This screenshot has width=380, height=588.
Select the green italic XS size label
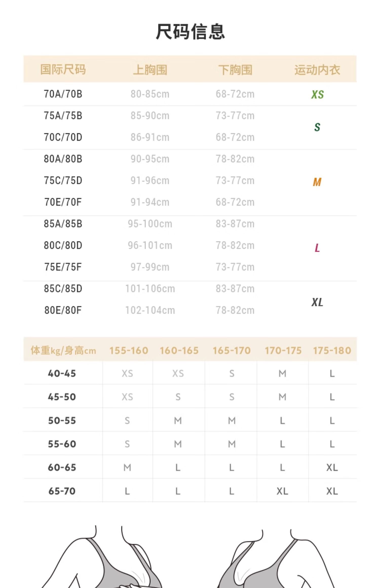[317, 94]
